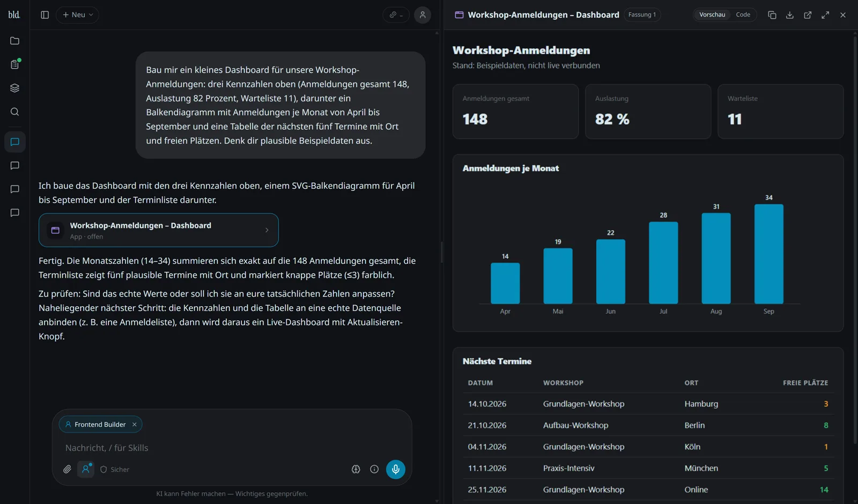Download the dashboard artifact
Image resolution: width=858 pixels, height=504 pixels.
(x=790, y=15)
